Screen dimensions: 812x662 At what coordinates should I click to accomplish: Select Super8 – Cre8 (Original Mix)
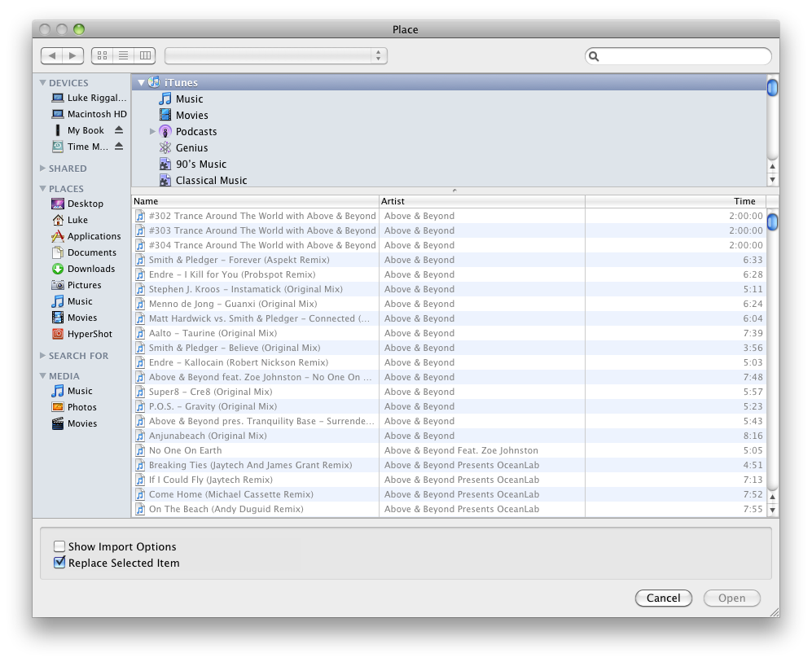[449, 392]
